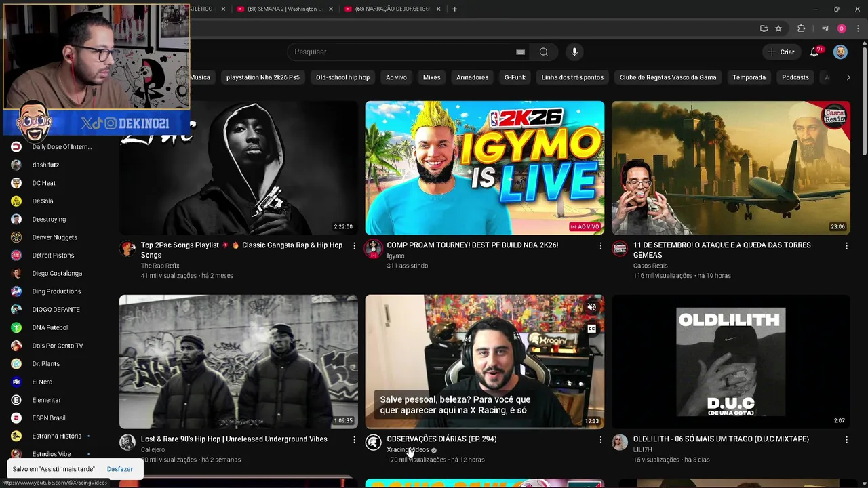Open Denver Nuggets subscription
The height and width of the screenshot is (488, 868).
tap(54, 237)
